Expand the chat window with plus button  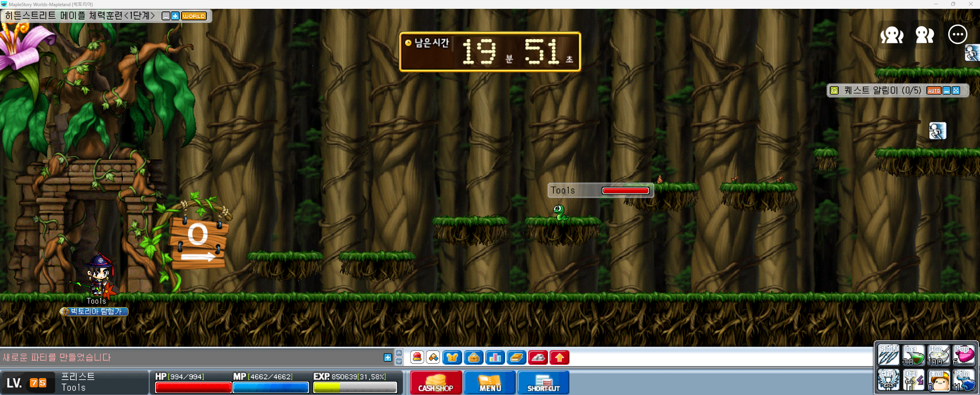point(388,357)
